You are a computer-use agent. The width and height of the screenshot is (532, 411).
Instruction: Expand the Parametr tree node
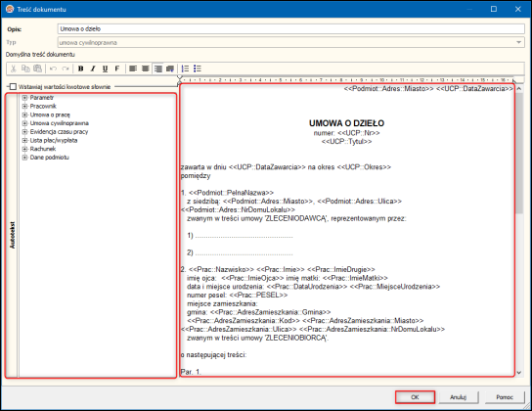[x=24, y=98]
